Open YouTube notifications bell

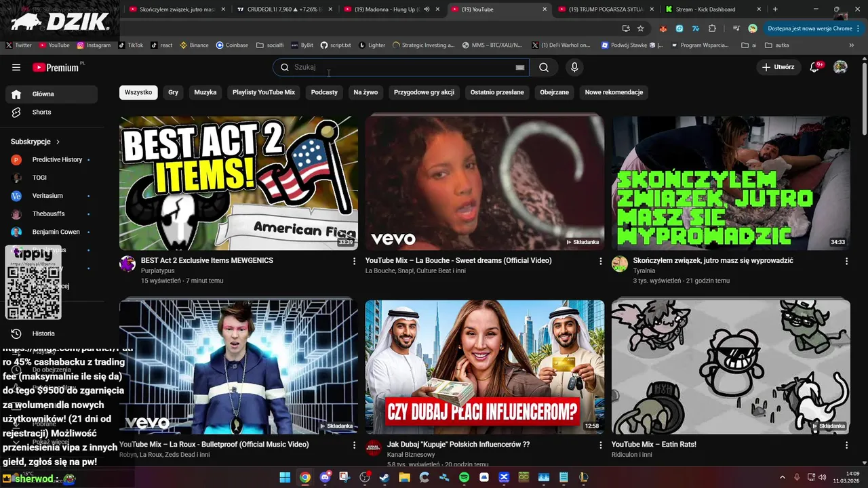[x=815, y=67]
